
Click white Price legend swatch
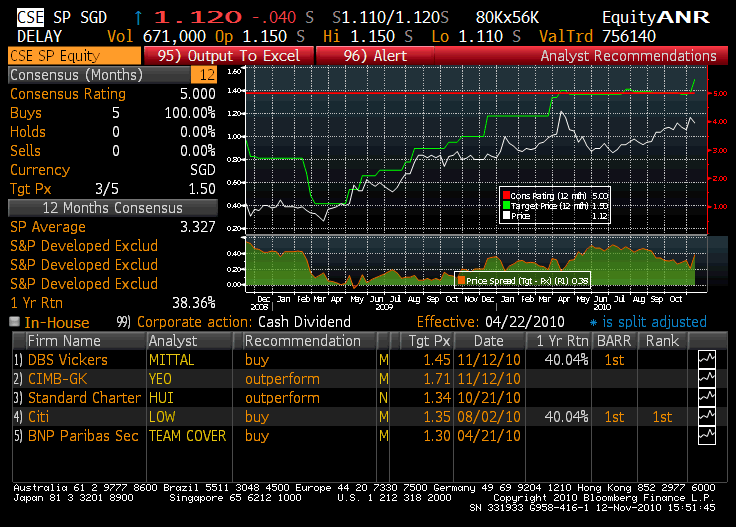click(506, 215)
